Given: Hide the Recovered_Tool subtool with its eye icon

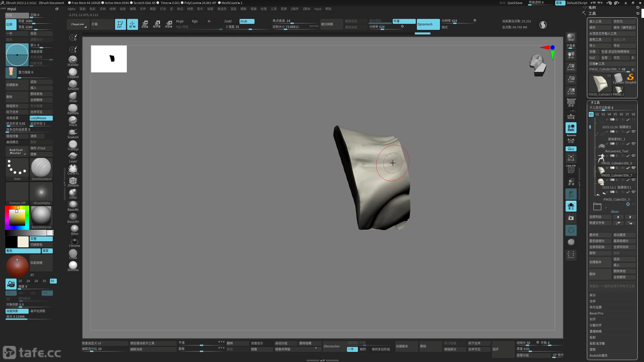Looking at the screenshot, I should (x=634, y=144).
